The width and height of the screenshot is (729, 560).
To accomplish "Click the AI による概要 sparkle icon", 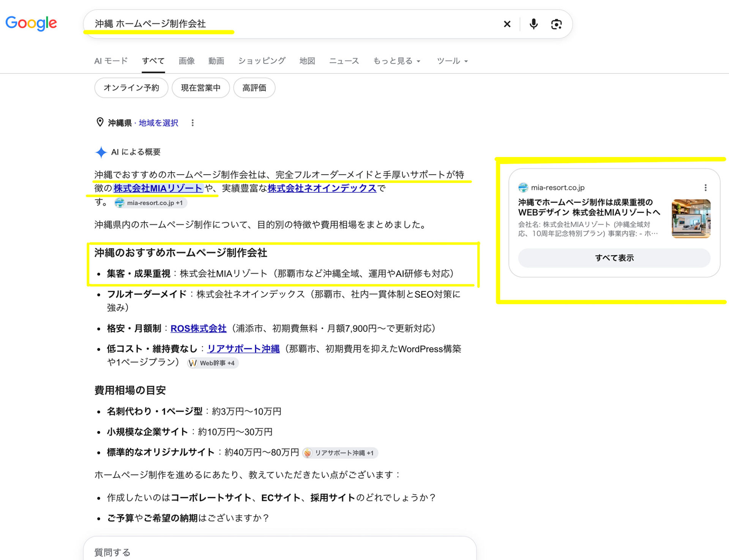I will (x=101, y=152).
